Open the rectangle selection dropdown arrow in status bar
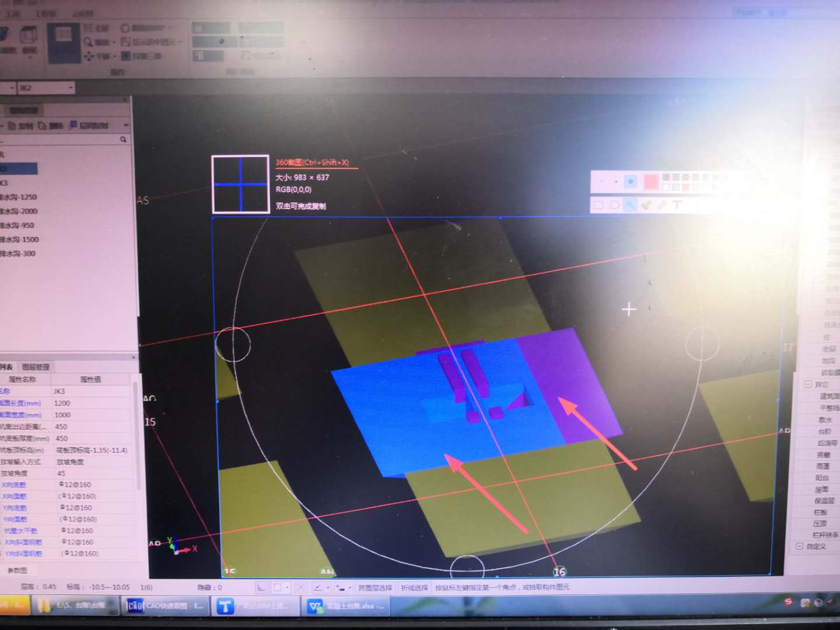This screenshot has width=840, height=630. [x=287, y=587]
